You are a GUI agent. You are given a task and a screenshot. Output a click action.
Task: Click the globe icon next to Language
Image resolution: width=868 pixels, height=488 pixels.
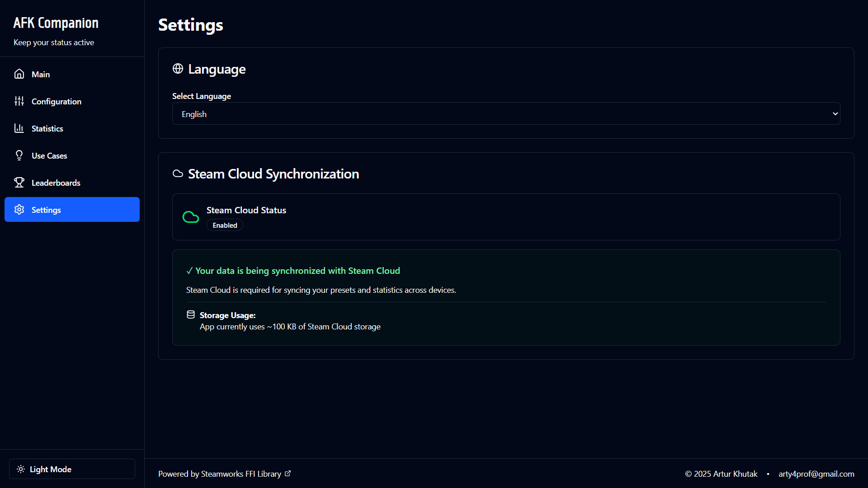pos(178,69)
